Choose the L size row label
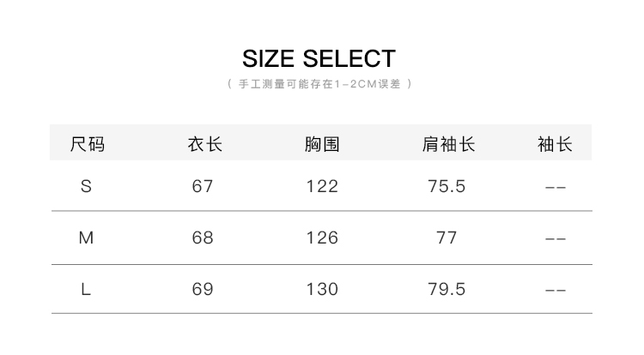Viewport: 644px width, 355px height. (85, 290)
